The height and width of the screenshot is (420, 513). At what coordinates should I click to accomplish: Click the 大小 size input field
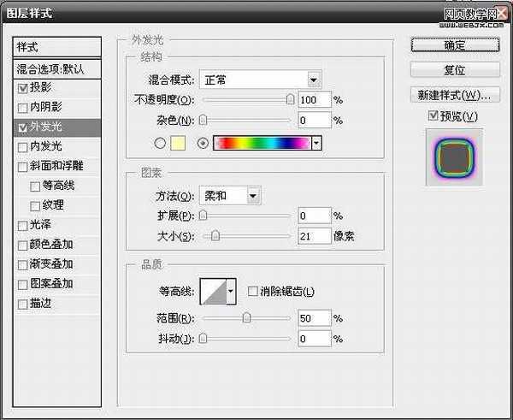coord(314,235)
